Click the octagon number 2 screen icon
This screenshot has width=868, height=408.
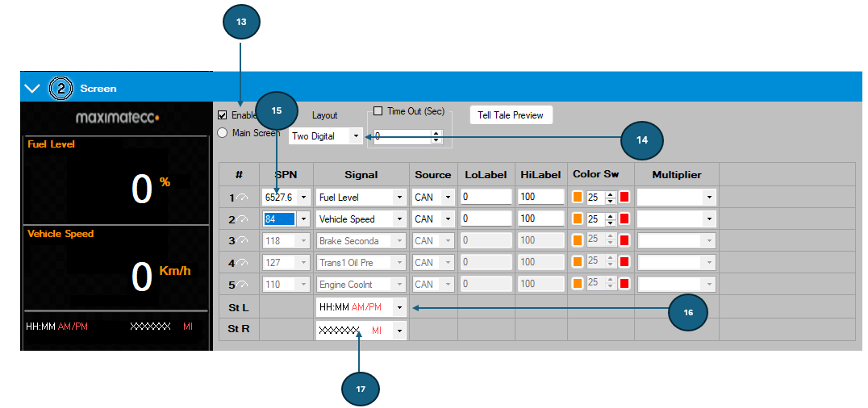(60, 89)
